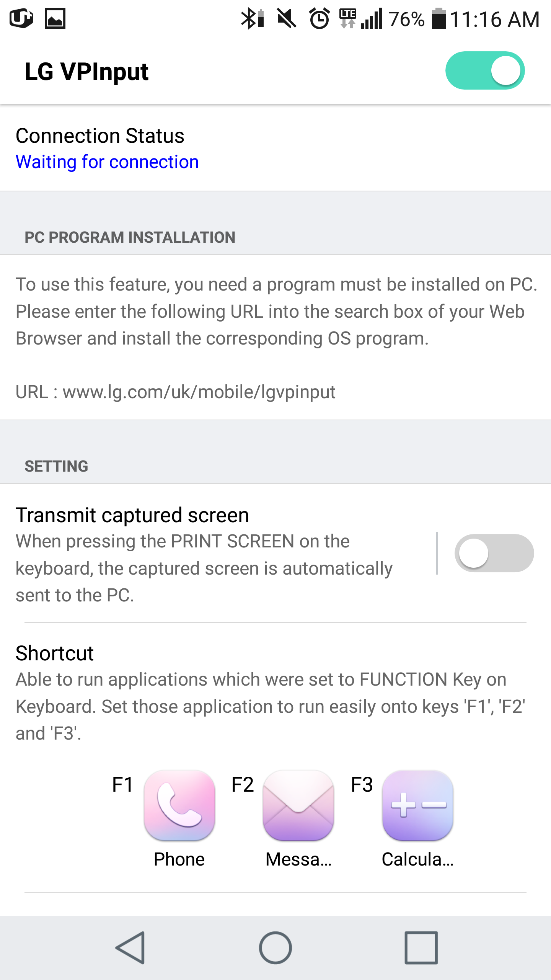
Task: Tap the battery percentage indicator
Action: 407,19
